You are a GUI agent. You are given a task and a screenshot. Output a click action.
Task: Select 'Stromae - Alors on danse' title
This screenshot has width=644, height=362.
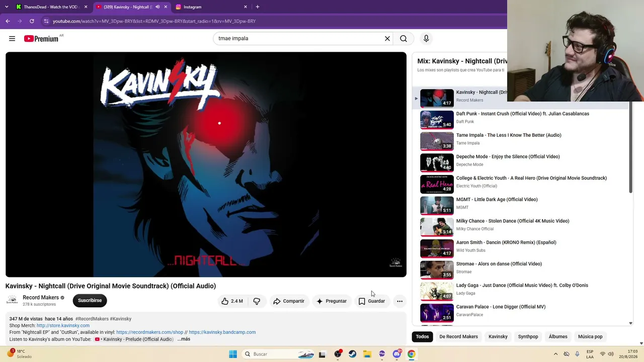point(499,264)
